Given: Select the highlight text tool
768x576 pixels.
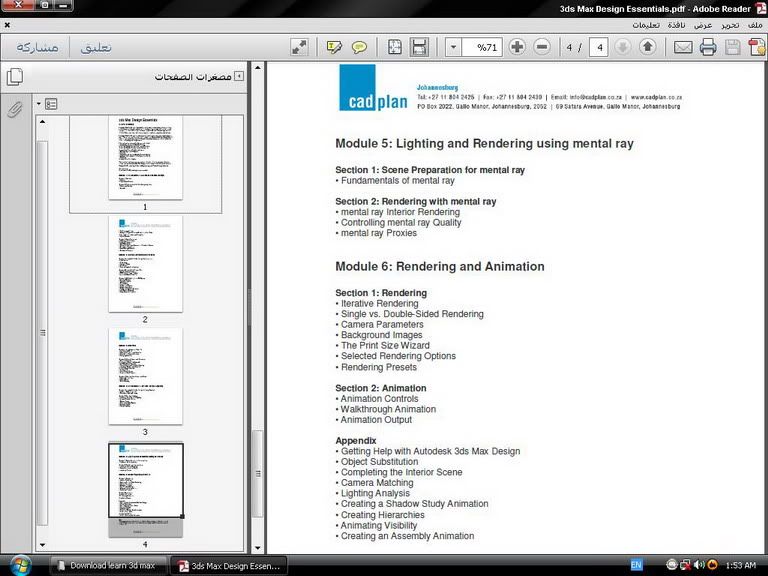Looking at the screenshot, I should coord(334,47).
